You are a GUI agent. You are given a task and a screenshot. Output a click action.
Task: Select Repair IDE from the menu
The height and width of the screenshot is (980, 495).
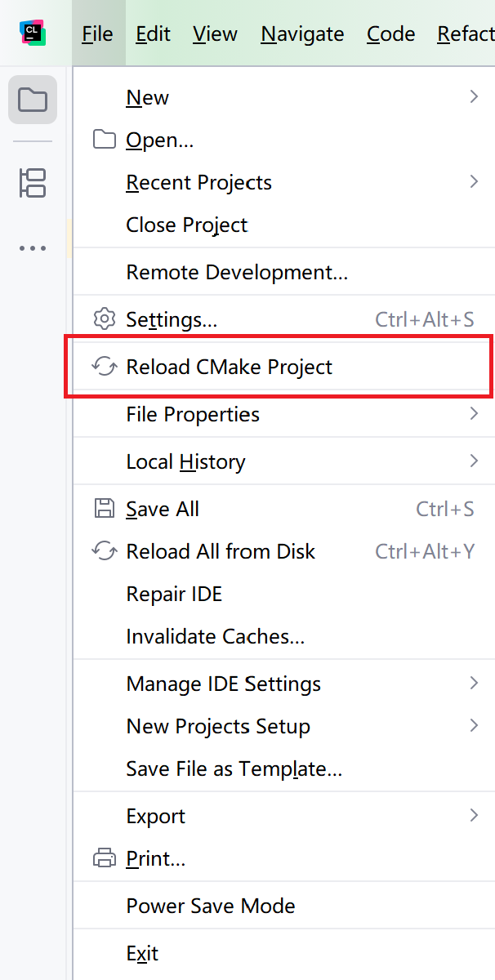174,594
